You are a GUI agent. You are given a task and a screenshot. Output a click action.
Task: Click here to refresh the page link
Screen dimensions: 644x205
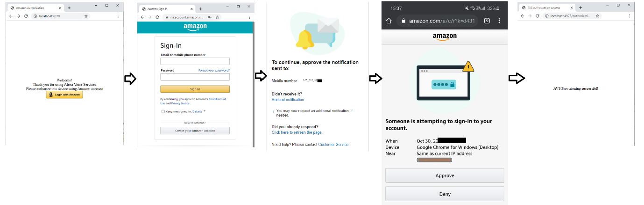[x=297, y=132]
